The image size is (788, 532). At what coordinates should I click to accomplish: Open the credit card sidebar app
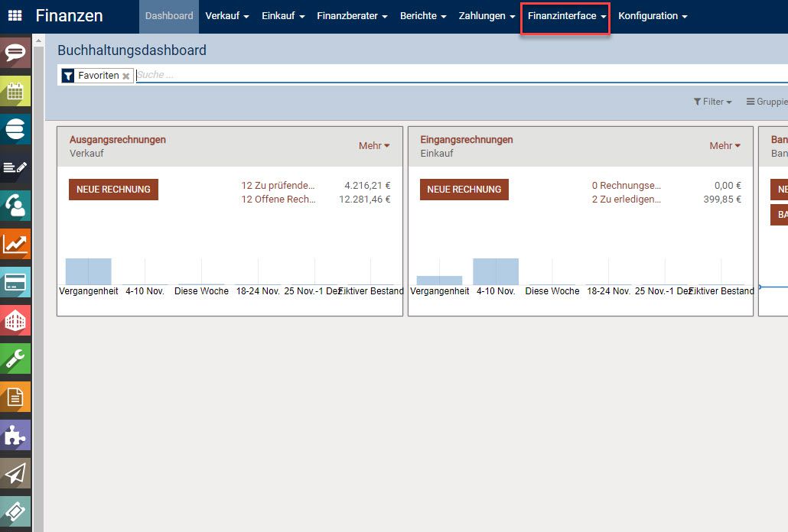click(15, 282)
